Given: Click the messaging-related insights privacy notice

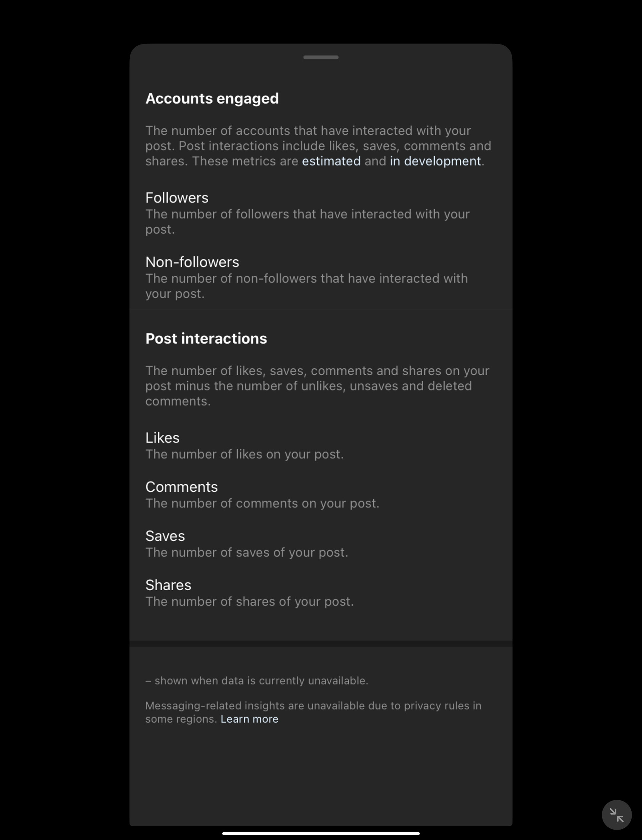Looking at the screenshot, I should [313, 712].
